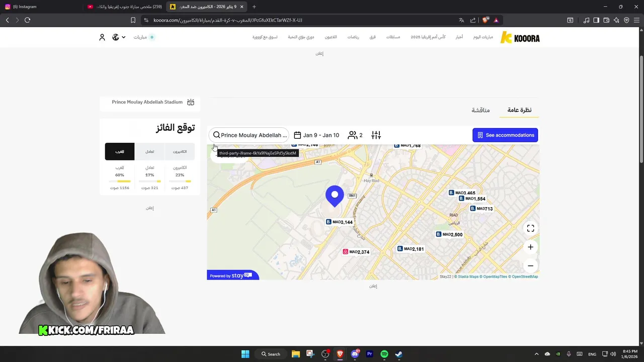644x362 pixels.
Task: Reload the current page
Action: [27, 20]
